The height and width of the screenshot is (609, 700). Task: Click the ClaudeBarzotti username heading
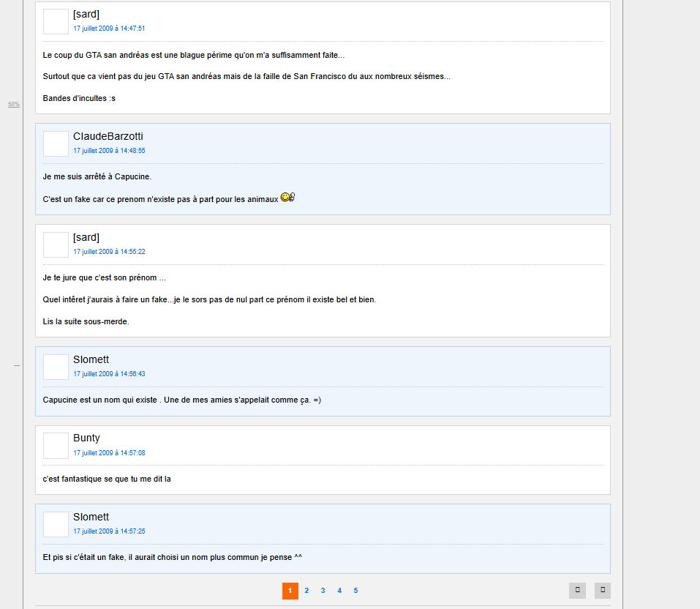pos(108,136)
